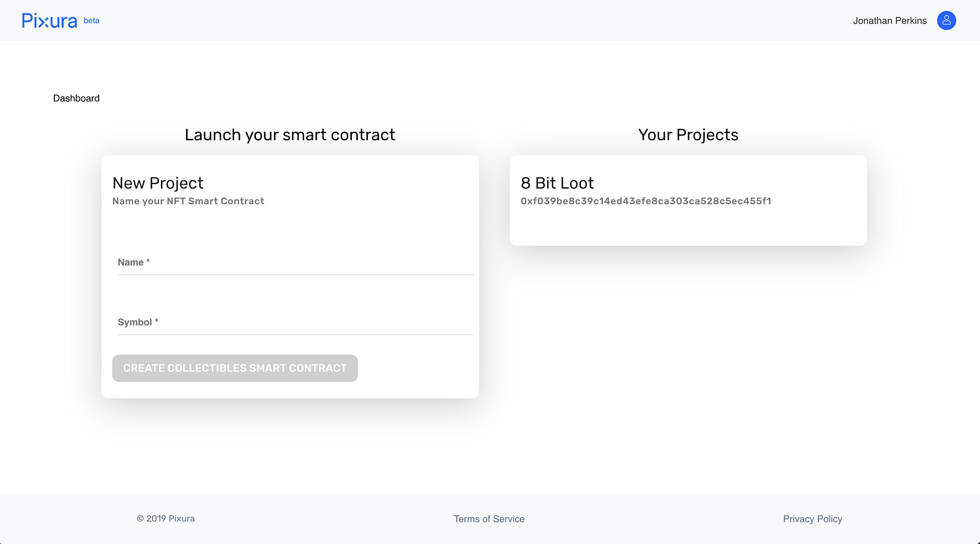
Task: Click the Pixura logo
Action: click(x=50, y=21)
